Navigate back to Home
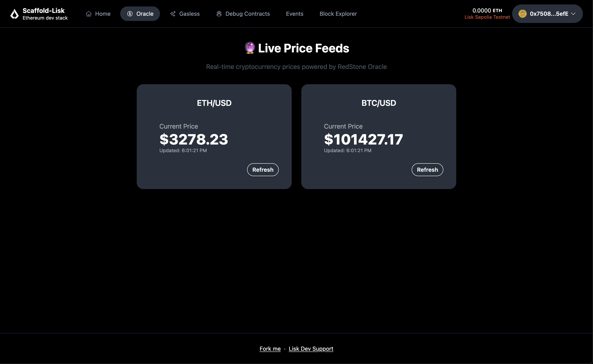The image size is (593, 364). pos(103,14)
